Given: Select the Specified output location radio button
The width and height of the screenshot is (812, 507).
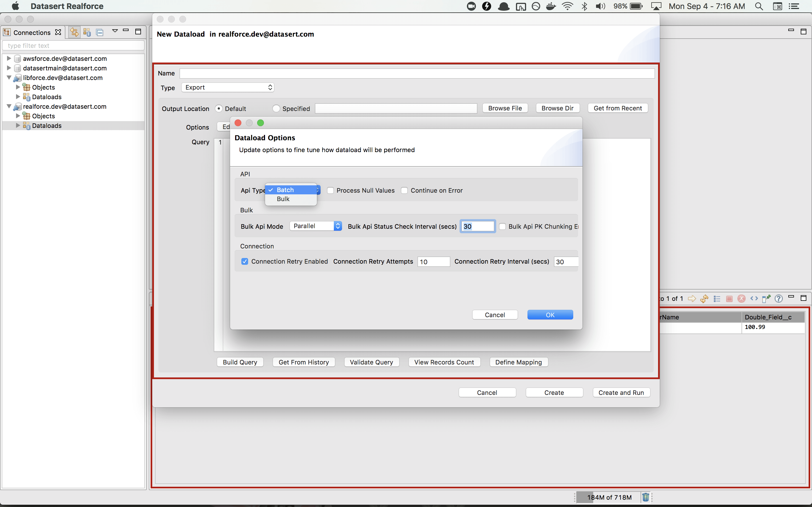Looking at the screenshot, I should 276,109.
